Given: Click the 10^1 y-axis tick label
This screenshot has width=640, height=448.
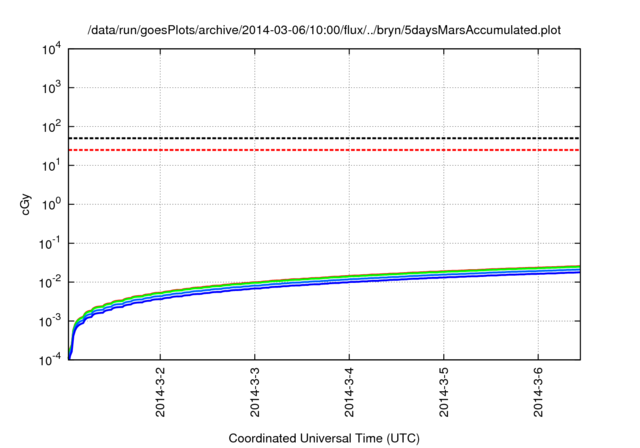Looking at the screenshot, I should point(51,166).
